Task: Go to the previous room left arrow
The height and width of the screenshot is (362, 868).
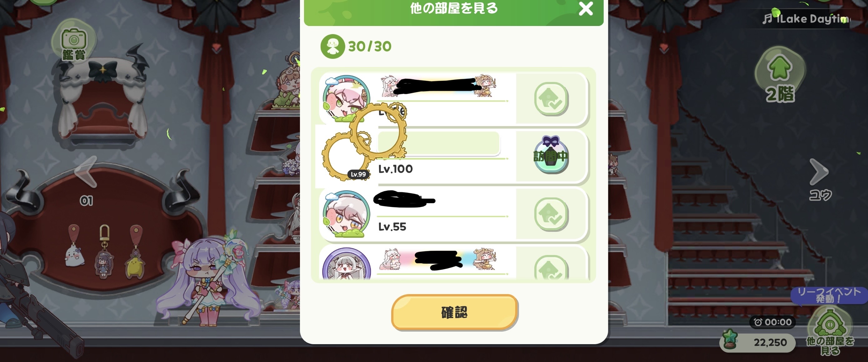Action: point(86,172)
